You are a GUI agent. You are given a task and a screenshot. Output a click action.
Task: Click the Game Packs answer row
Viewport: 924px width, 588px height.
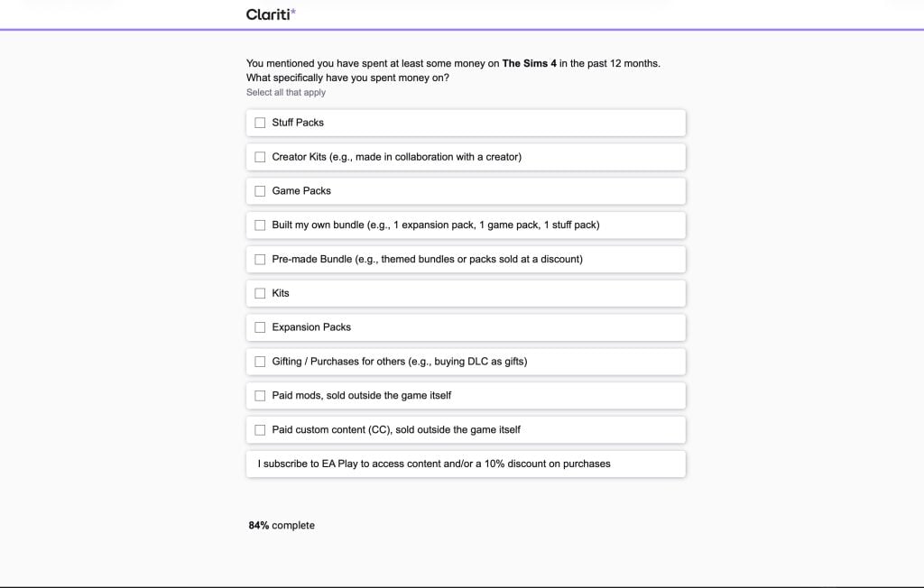465,190
